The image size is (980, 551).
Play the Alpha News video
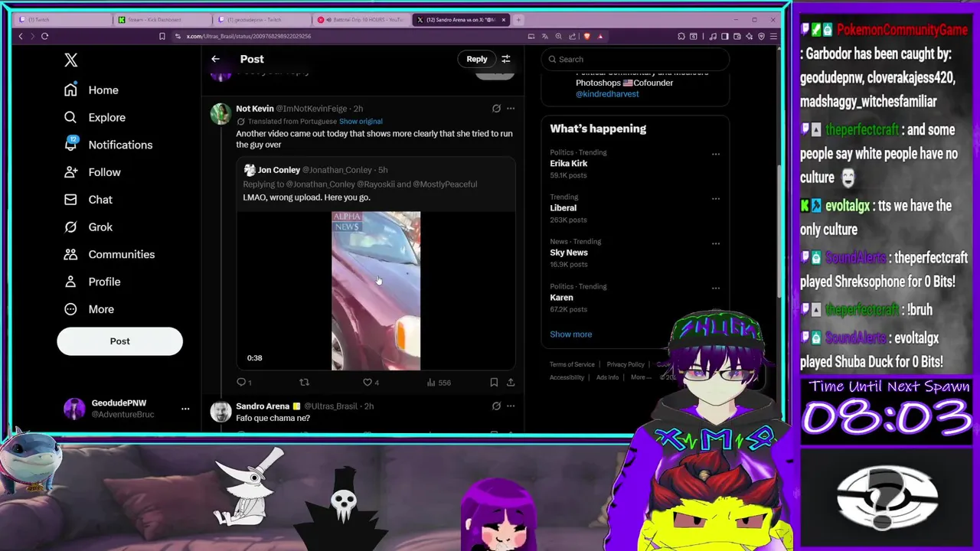376,291
